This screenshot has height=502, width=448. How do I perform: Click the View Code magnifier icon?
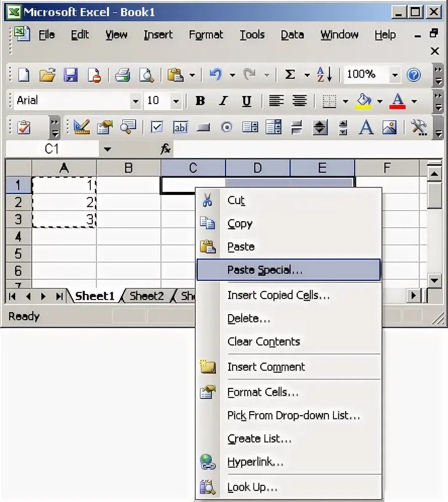pos(128,127)
